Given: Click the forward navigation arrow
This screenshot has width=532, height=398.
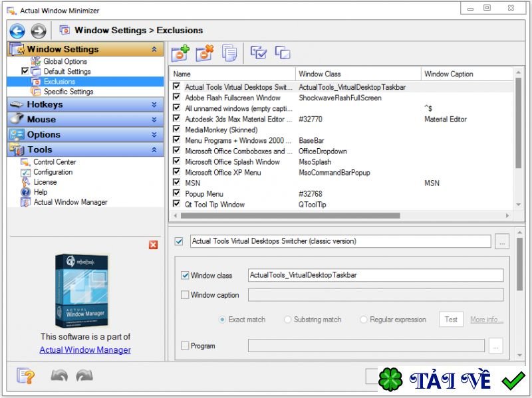Looking at the screenshot, I should click(x=39, y=31).
